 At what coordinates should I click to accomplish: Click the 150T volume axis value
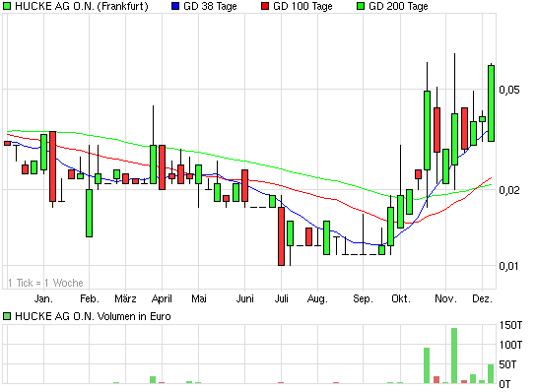(510, 325)
